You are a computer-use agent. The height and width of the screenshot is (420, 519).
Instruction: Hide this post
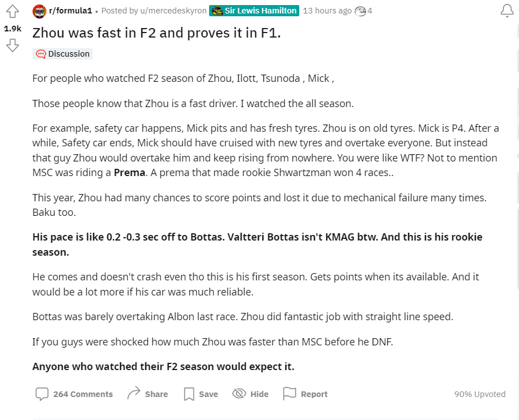coord(250,394)
